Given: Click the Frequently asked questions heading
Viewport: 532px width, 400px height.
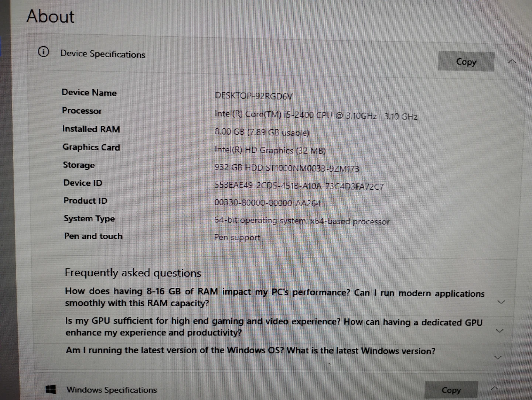Looking at the screenshot, I should coord(133,273).
